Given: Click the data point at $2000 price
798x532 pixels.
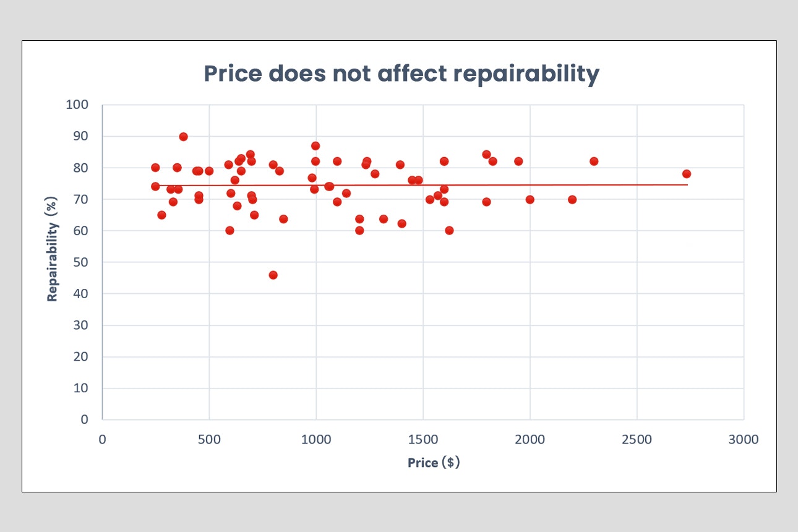Looking at the screenshot, I should (x=530, y=199).
